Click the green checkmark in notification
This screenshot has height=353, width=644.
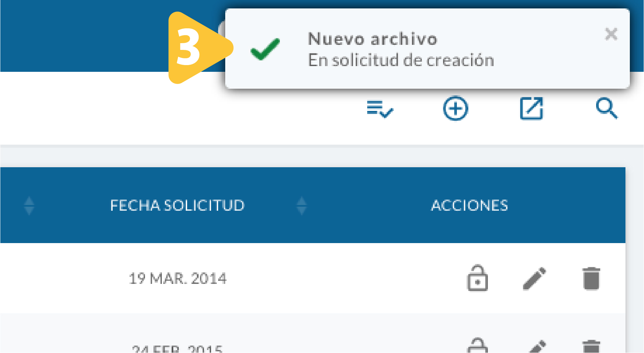point(265,49)
